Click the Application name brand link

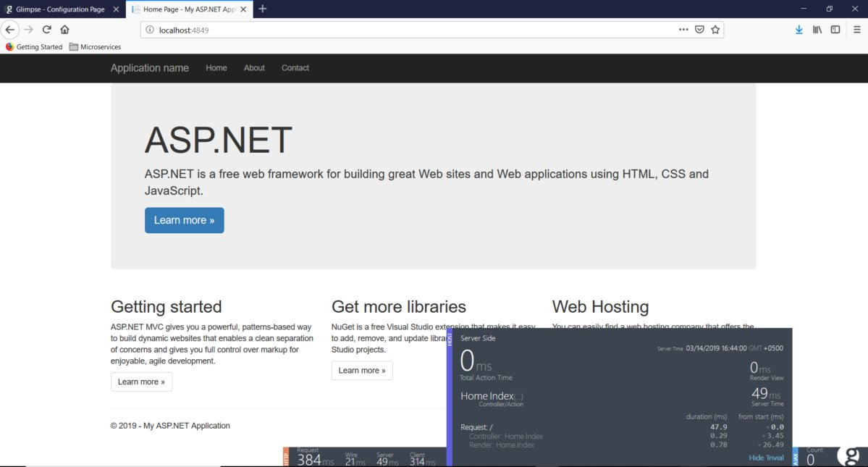click(149, 68)
